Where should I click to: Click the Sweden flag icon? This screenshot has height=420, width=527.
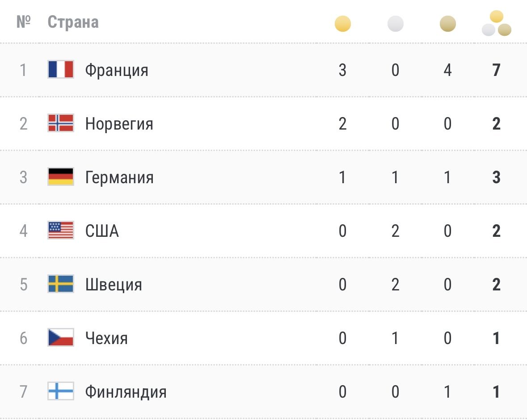point(61,284)
